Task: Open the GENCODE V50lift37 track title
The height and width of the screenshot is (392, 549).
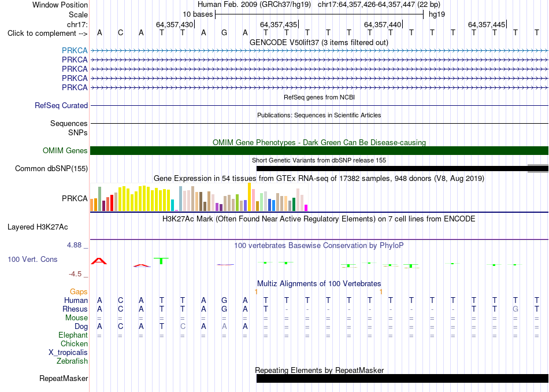Action: (319, 42)
